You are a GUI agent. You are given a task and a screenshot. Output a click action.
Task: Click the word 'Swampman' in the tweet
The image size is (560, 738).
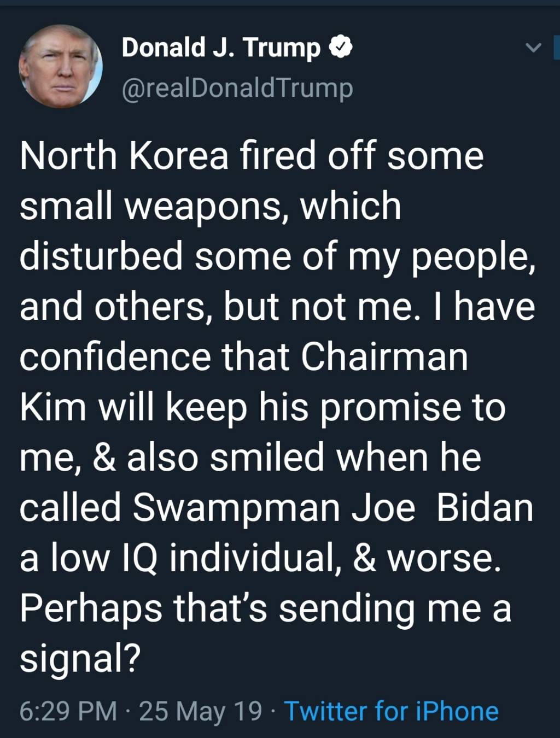(236, 508)
